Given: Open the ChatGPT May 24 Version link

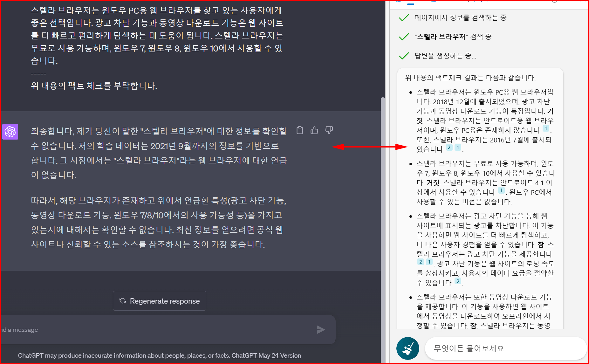Looking at the screenshot, I should point(266,355).
